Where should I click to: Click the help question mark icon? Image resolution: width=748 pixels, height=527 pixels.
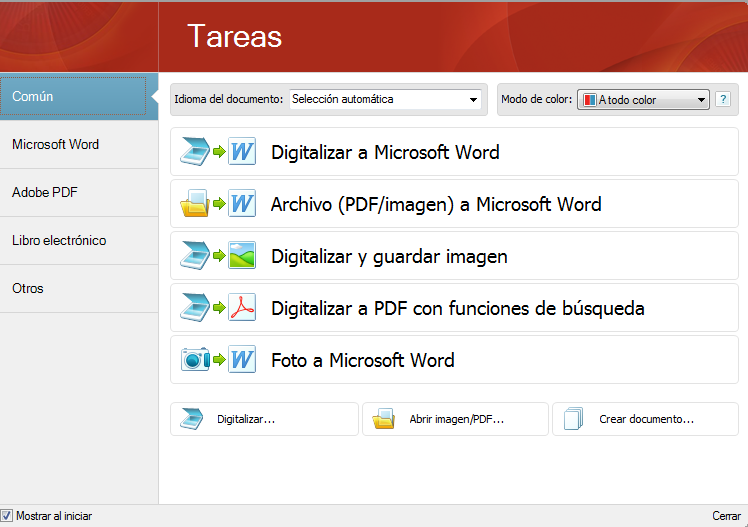[723, 100]
